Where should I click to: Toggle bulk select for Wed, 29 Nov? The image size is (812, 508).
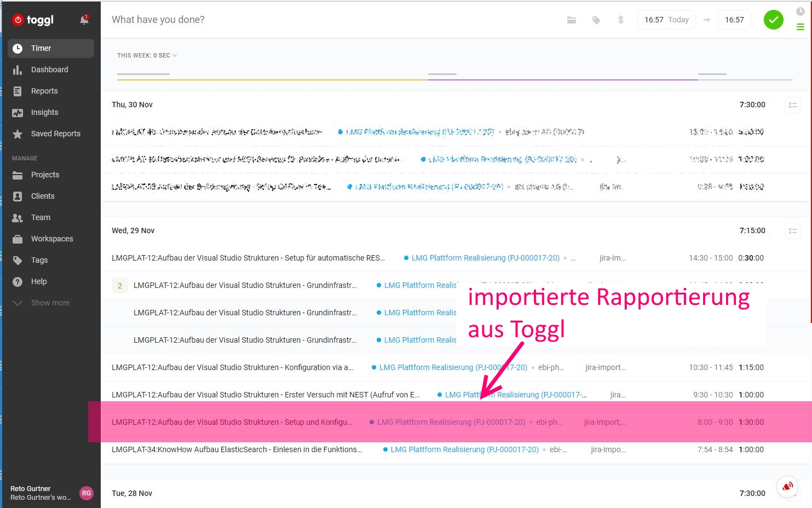pos(792,231)
